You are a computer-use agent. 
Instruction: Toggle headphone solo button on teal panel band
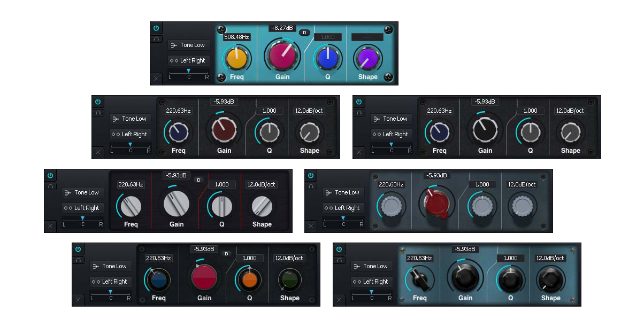[x=156, y=39]
